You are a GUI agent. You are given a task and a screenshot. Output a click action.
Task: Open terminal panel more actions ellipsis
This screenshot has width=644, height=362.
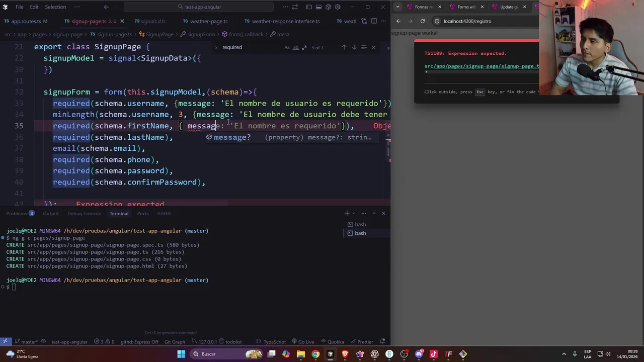pos(363,213)
